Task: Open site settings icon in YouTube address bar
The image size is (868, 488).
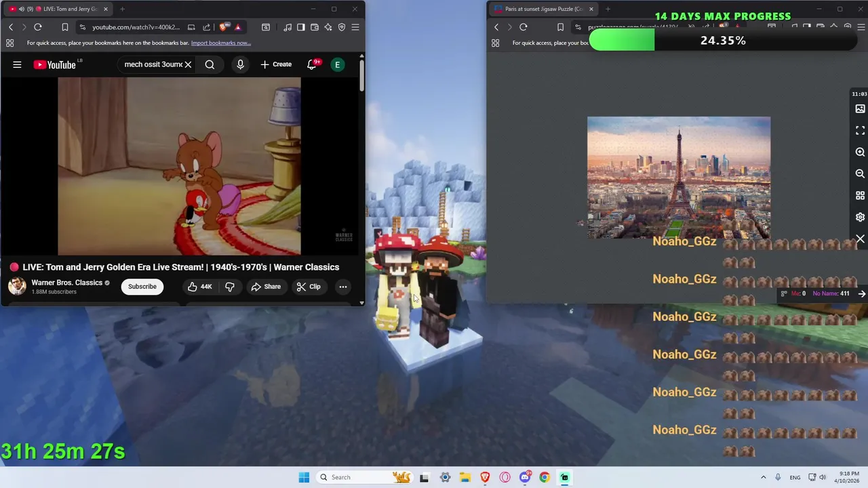Action: pos(82,27)
